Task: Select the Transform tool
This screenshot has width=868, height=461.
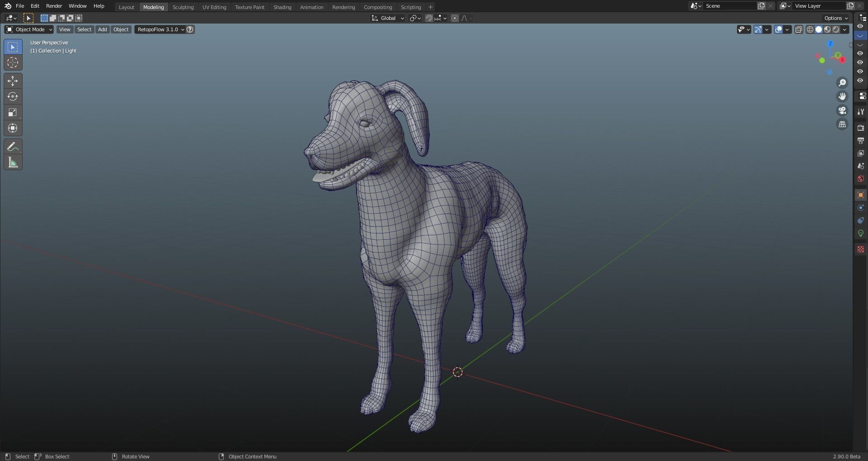Action: point(13,128)
